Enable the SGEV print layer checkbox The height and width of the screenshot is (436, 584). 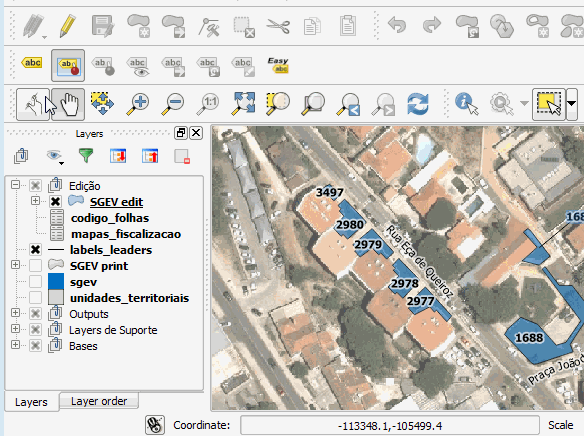click(x=35, y=265)
